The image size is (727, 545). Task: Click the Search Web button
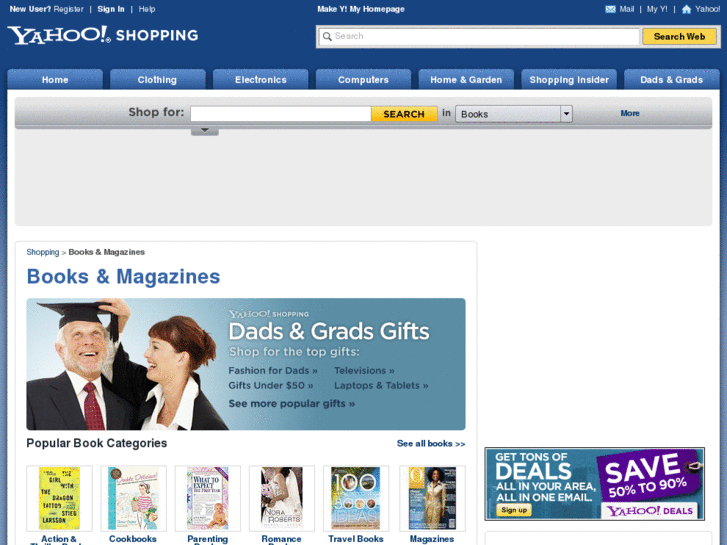tap(679, 36)
